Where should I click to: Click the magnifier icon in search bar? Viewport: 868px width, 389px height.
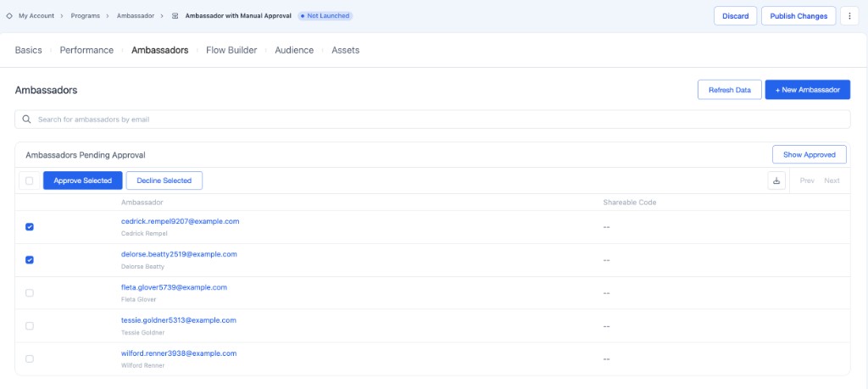(x=26, y=119)
